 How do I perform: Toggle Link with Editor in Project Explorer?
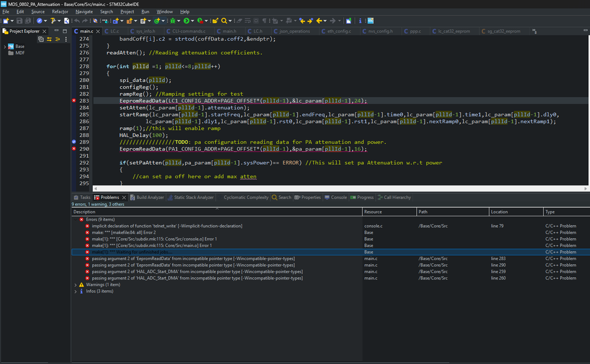click(x=49, y=39)
